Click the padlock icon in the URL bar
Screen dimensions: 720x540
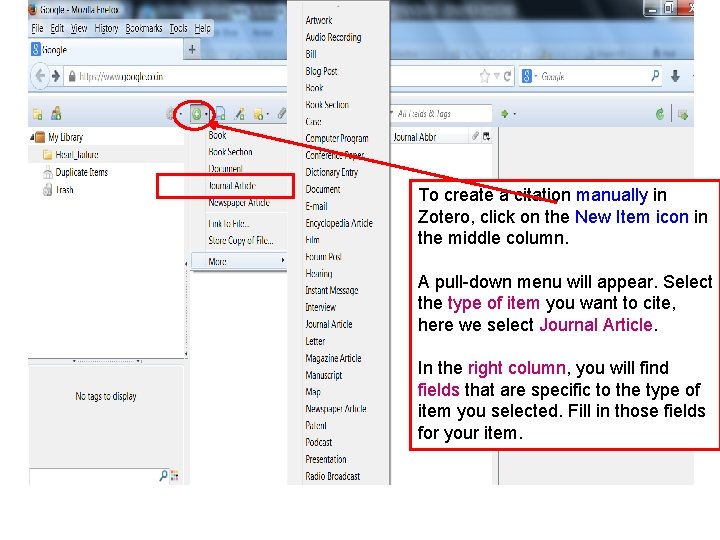(x=72, y=76)
